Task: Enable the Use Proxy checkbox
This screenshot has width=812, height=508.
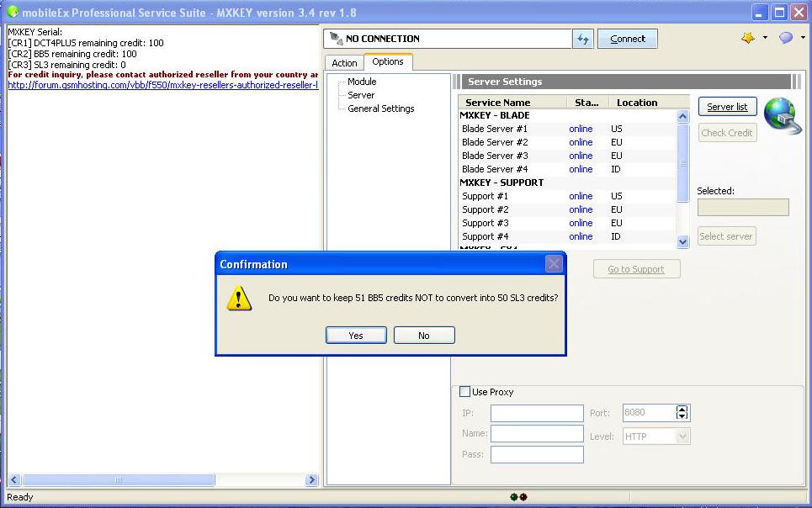Action: click(465, 392)
